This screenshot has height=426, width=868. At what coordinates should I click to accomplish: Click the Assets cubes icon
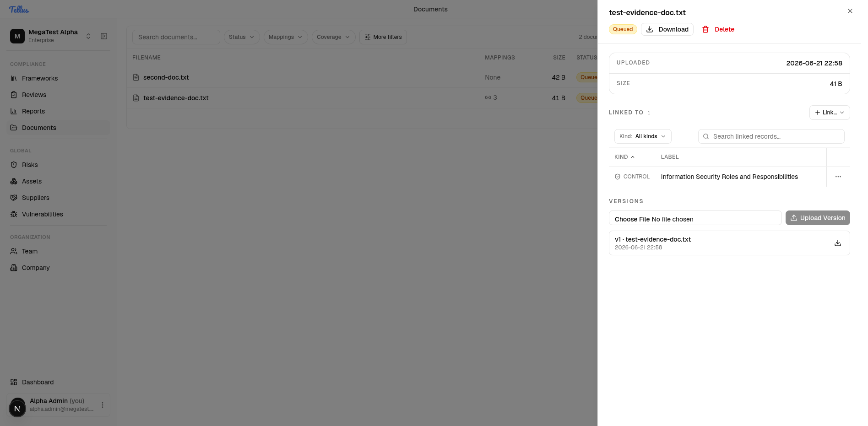14,181
